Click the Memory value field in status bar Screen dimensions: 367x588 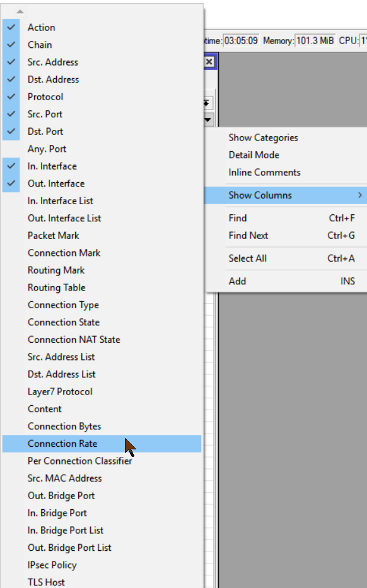tap(315, 40)
